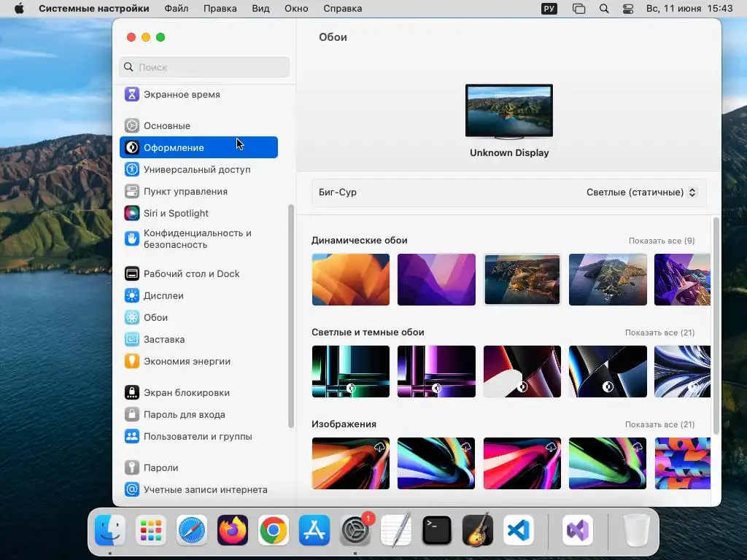Click the date and time in menu bar

tap(689, 9)
